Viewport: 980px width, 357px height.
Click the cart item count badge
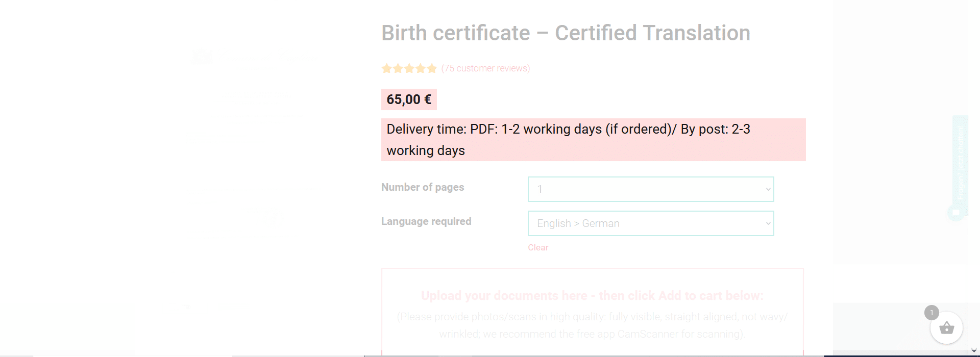coord(932,313)
